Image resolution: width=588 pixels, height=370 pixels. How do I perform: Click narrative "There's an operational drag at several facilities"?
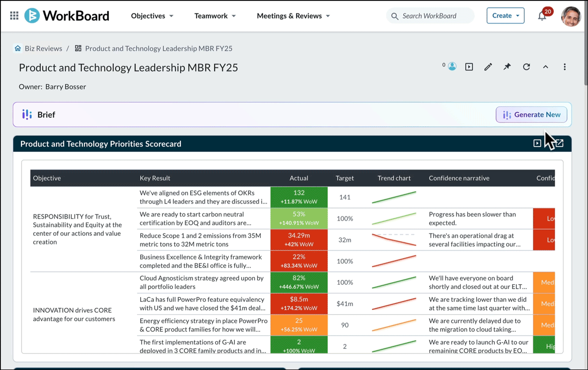click(475, 240)
